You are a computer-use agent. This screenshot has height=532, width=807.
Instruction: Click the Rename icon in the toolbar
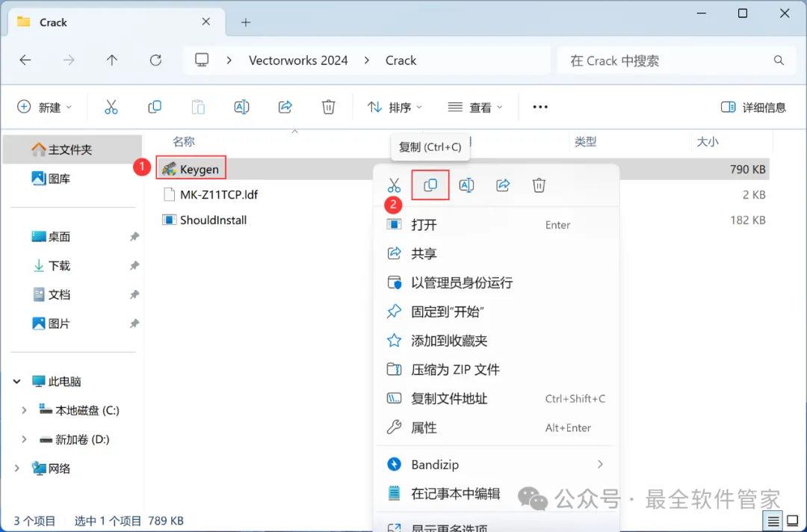point(241,107)
